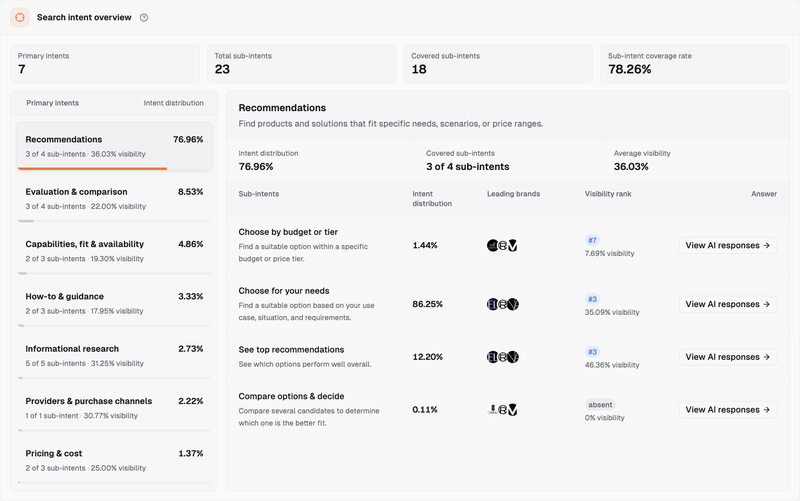Select How-to & guidance intent
Image resolution: width=800 pixels, height=501 pixels.
[x=114, y=303]
